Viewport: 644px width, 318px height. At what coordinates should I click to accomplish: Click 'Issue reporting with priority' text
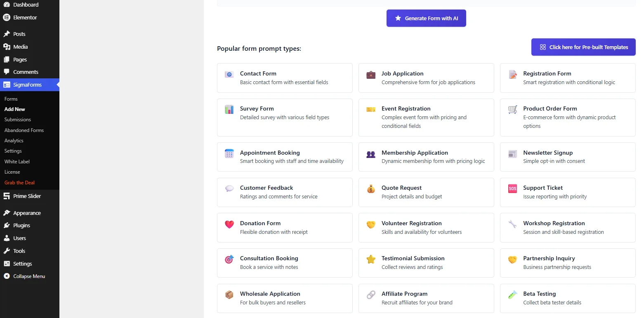click(554, 197)
